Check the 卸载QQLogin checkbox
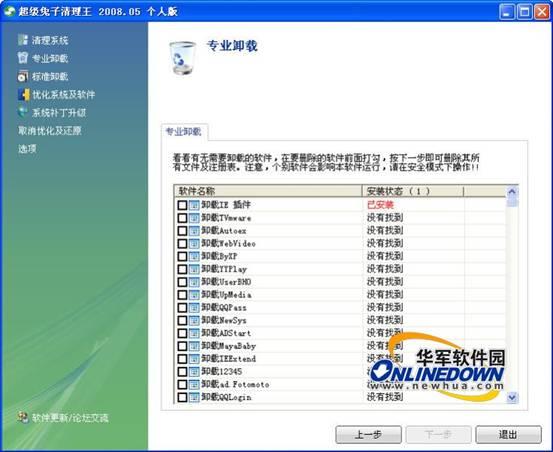 tap(182, 397)
